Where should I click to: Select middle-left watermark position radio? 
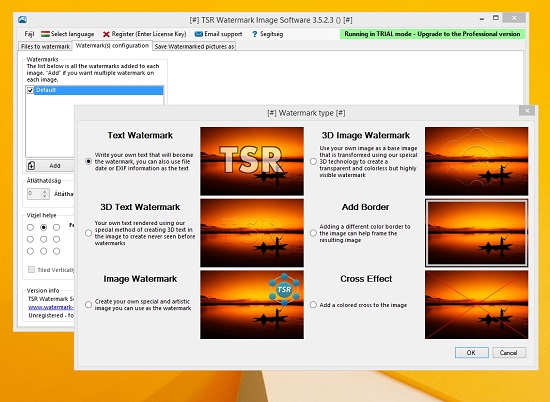click(30, 239)
